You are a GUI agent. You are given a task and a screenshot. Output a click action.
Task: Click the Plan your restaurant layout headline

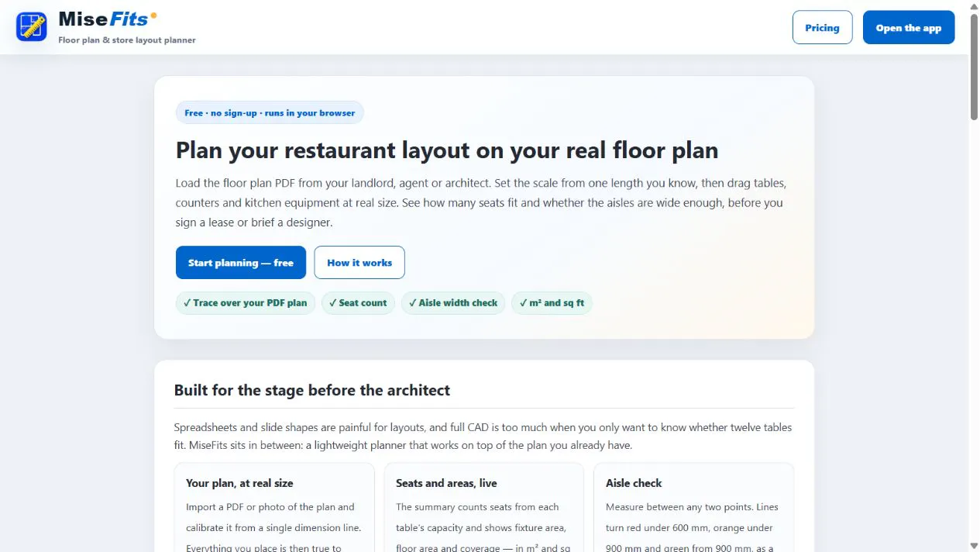coord(447,150)
